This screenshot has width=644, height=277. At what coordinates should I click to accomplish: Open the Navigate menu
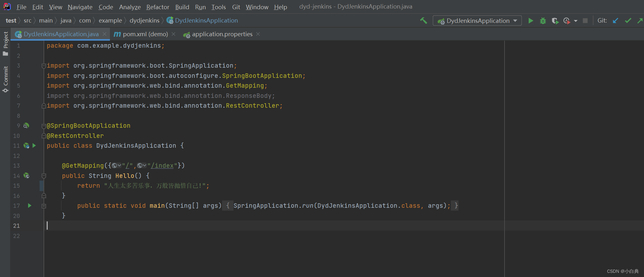click(x=80, y=7)
